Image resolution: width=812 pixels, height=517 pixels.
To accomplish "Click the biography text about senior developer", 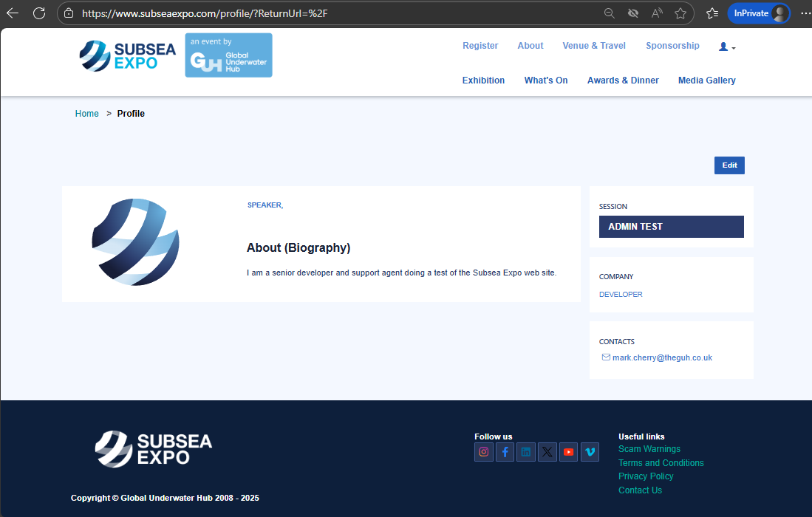I will click(x=401, y=273).
